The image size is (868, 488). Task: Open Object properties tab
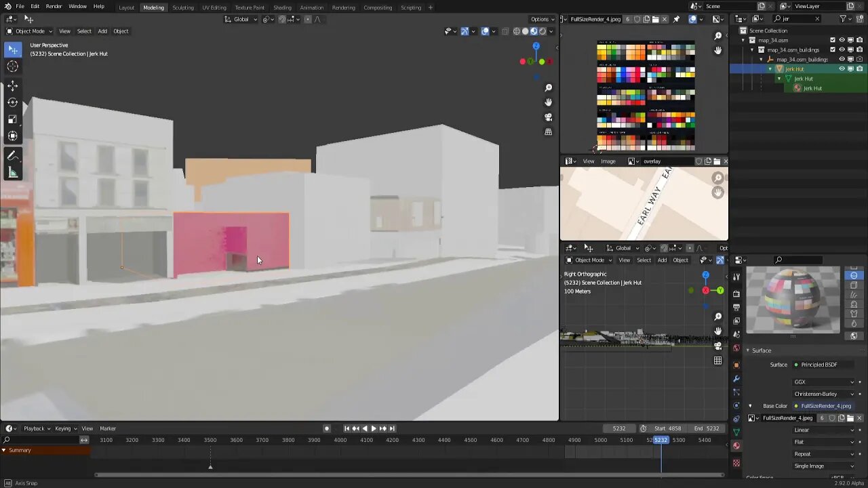736,365
